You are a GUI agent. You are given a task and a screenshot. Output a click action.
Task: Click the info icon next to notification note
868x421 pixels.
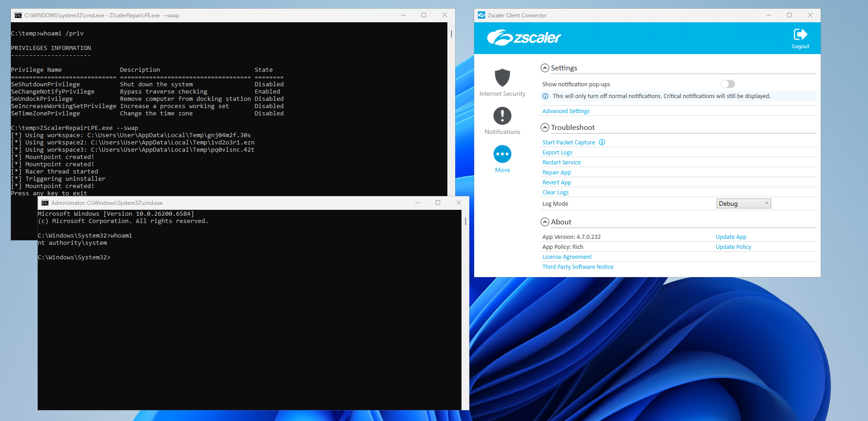pyautogui.click(x=545, y=96)
